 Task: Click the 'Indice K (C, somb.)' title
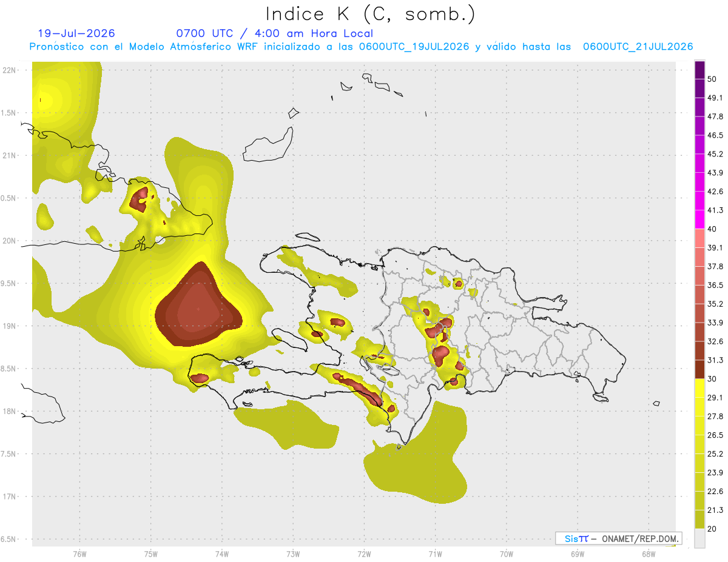pos(371,14)
